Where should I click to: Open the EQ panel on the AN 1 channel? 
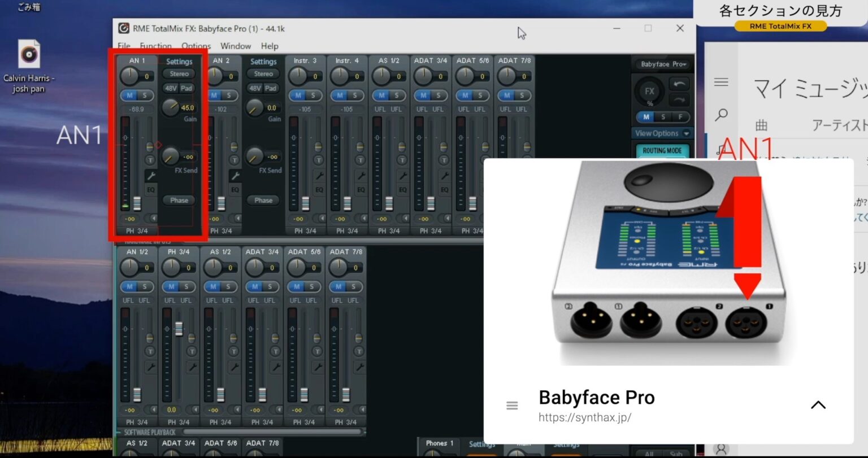pyautogui.click(x=150, y=189)
